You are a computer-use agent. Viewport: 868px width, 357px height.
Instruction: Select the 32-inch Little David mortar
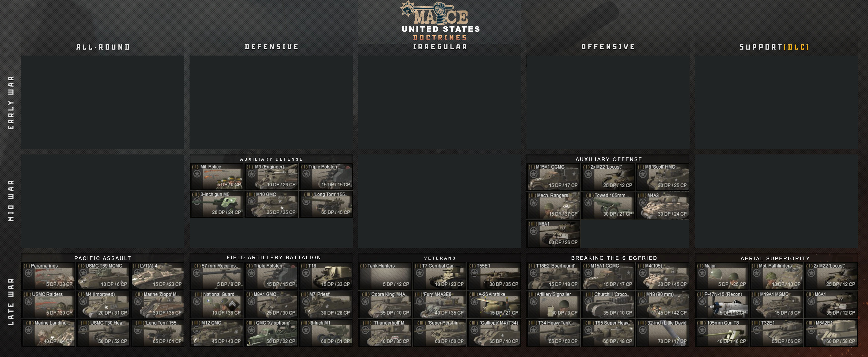(x=663, y=333)
